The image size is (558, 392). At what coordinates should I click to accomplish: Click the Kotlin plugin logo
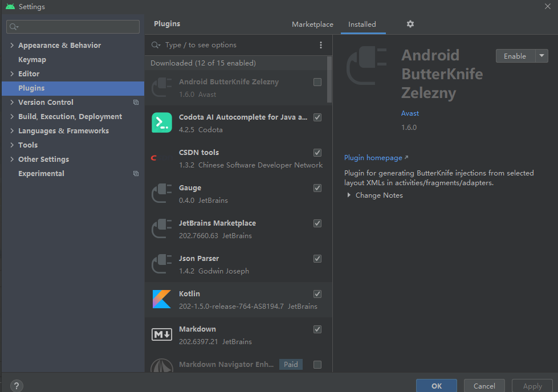(x=162, y=299)
